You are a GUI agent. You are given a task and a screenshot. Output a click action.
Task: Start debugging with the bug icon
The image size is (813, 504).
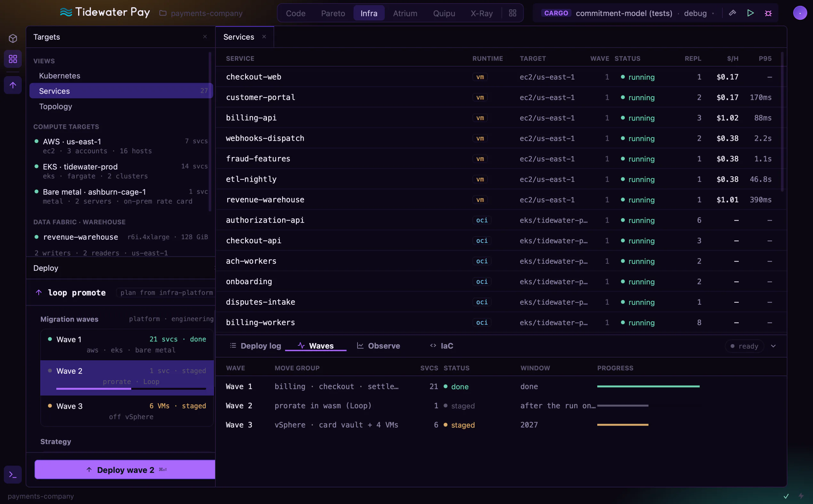[768, 13]
